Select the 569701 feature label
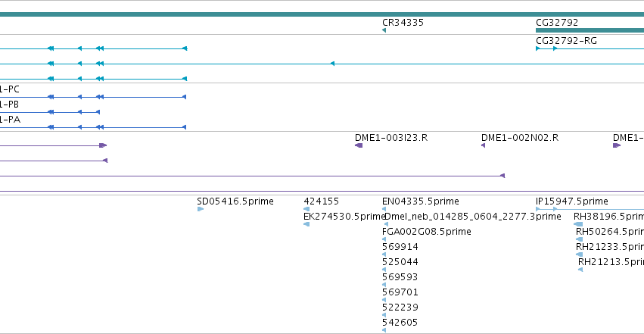The image size is (644, 334). click(400, 292)
